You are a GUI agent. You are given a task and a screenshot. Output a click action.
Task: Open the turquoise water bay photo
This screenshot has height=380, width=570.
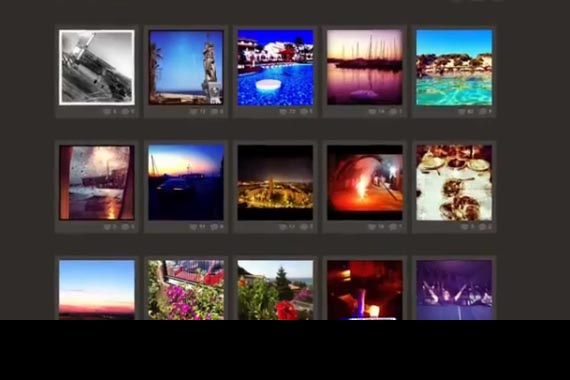coord(454,67)
